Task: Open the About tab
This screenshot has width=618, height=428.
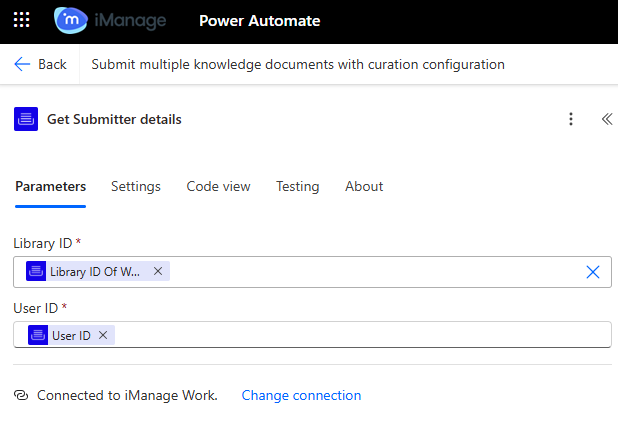Action: [364, 186]
